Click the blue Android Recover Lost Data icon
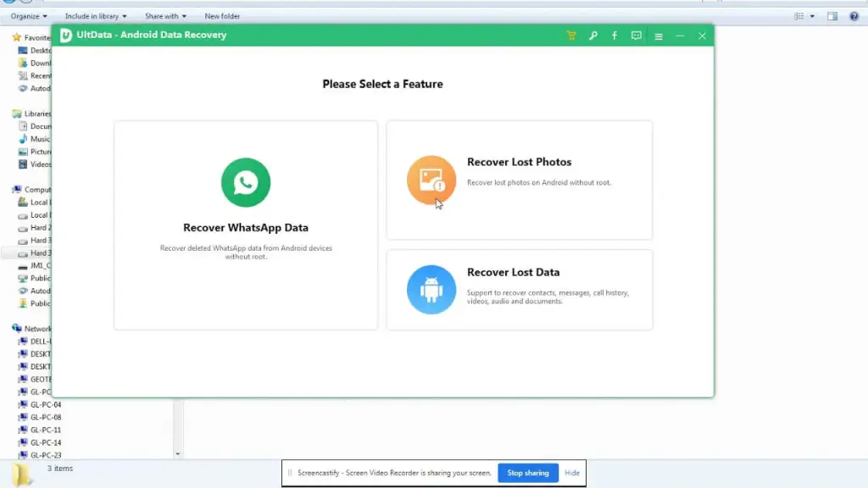 431,290
